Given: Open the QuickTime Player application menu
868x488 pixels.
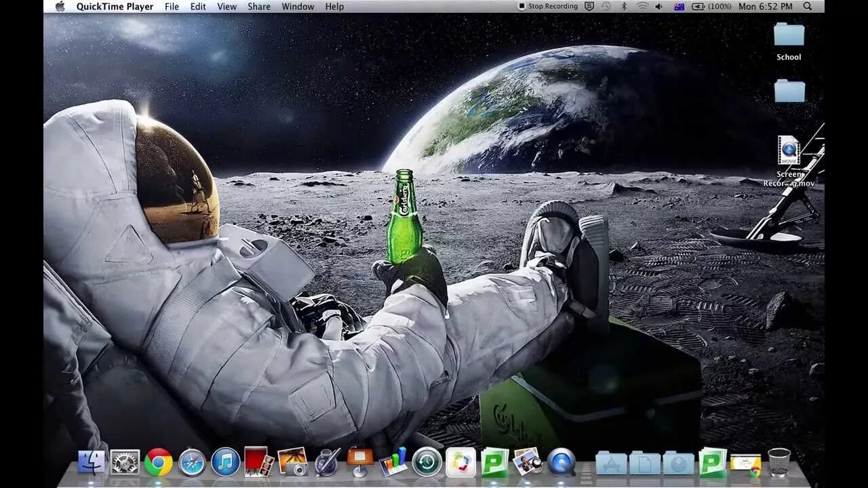Looking at the screenshot, I should (x=115, y=6).
